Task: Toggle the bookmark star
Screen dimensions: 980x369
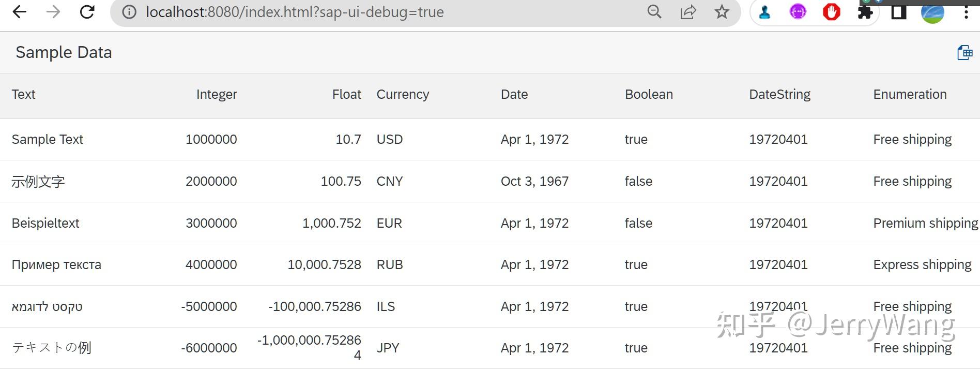Action: click(721, 12)
